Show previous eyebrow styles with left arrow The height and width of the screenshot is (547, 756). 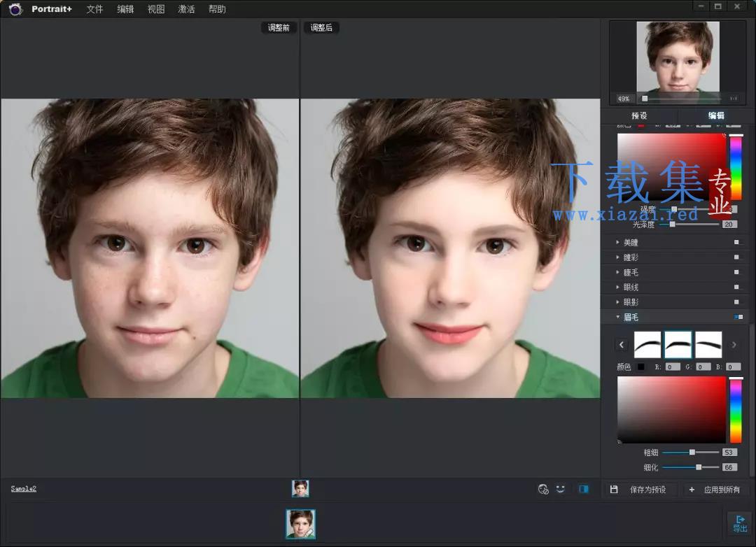click(x=622, y=345)
